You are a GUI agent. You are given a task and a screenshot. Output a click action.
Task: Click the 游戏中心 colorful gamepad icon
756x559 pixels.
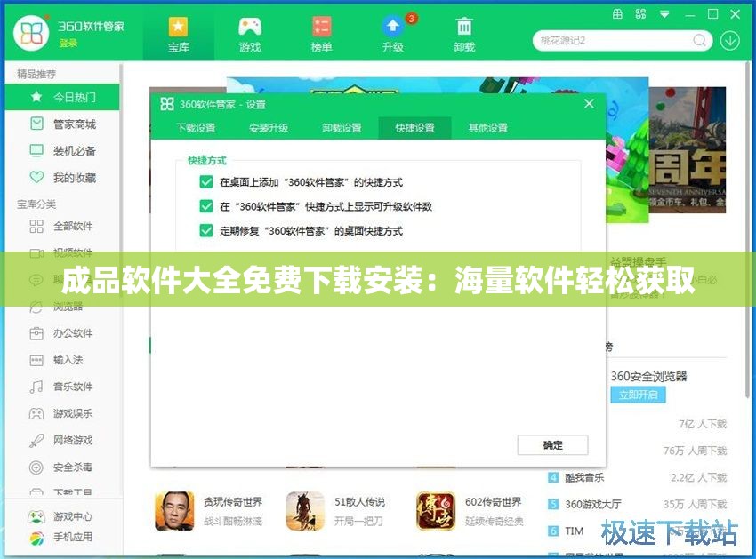tap(36, 516)
